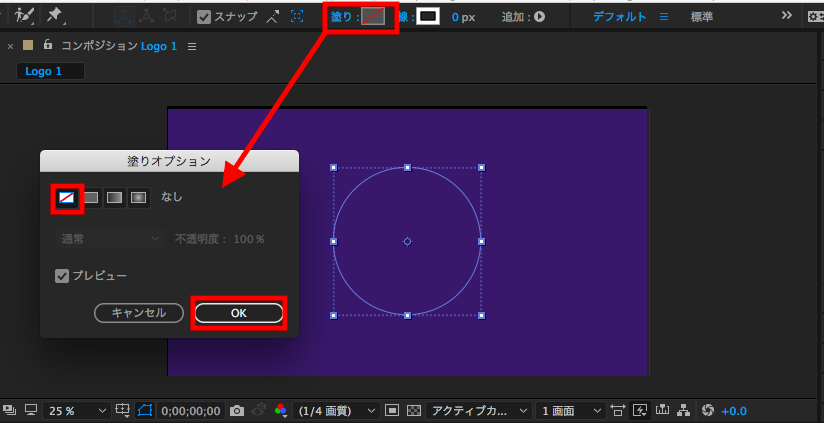The width and height of the screenshot is (824, 423).
Task: Click the world axis mode icon
Action: pyautogui.click(x=147, y=16)
